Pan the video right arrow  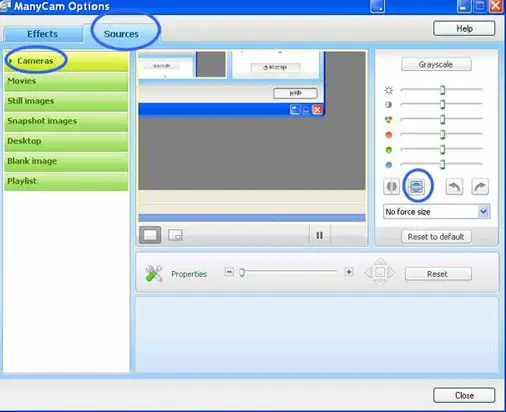coord(391,273)
